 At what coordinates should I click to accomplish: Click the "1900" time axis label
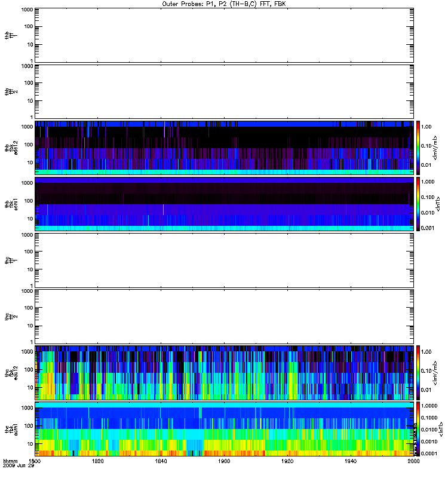click(224, 461)
